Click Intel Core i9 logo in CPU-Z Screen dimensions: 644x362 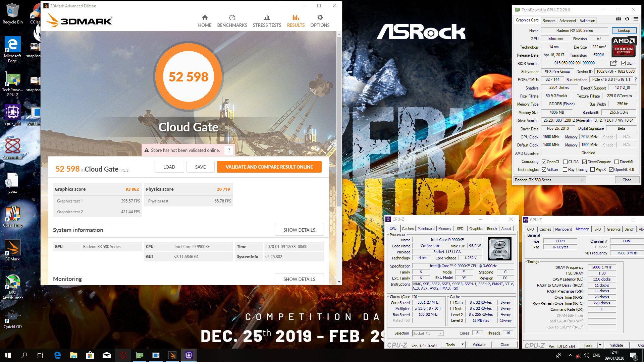[499, 249]
